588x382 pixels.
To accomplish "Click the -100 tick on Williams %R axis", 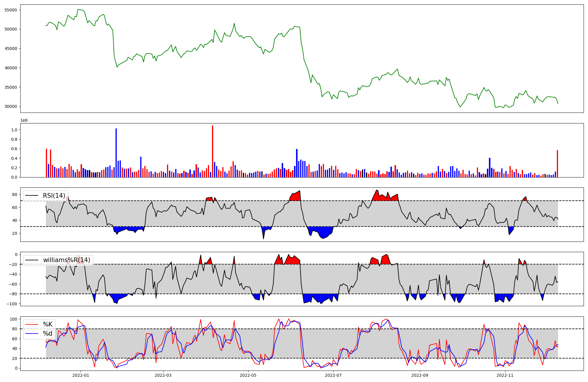I will (x=12, y=304).
